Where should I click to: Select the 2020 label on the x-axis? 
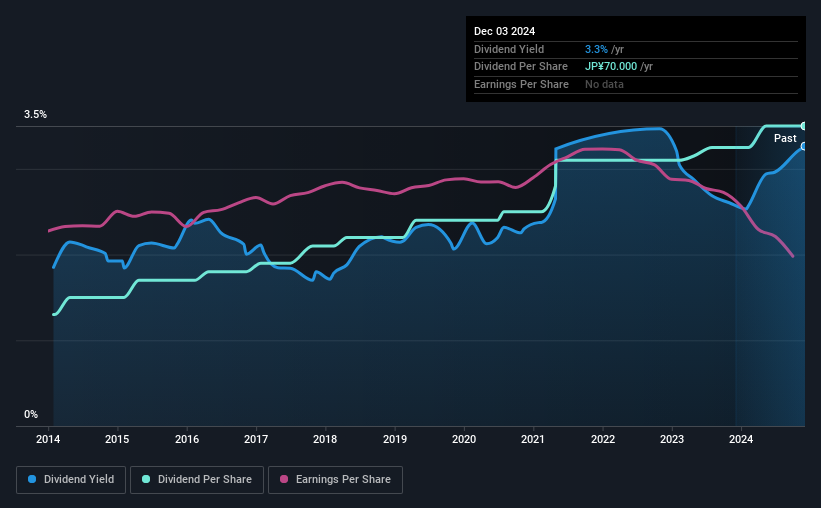click(x=464, y=439)
